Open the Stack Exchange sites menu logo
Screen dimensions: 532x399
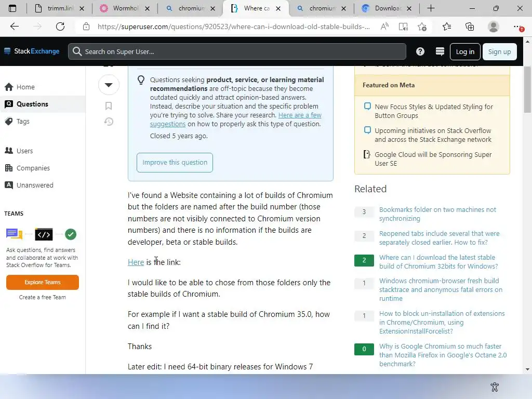pyautogui.click(x=32, y=51)
